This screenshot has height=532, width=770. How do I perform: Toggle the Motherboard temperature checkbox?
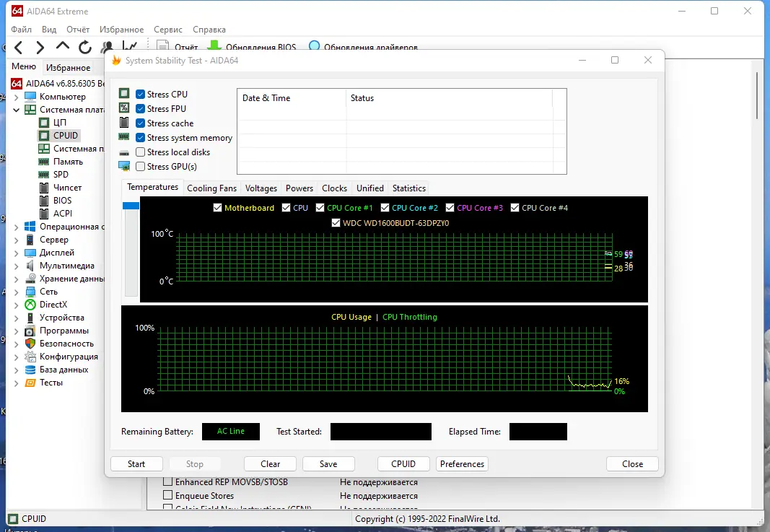(217, 208)
